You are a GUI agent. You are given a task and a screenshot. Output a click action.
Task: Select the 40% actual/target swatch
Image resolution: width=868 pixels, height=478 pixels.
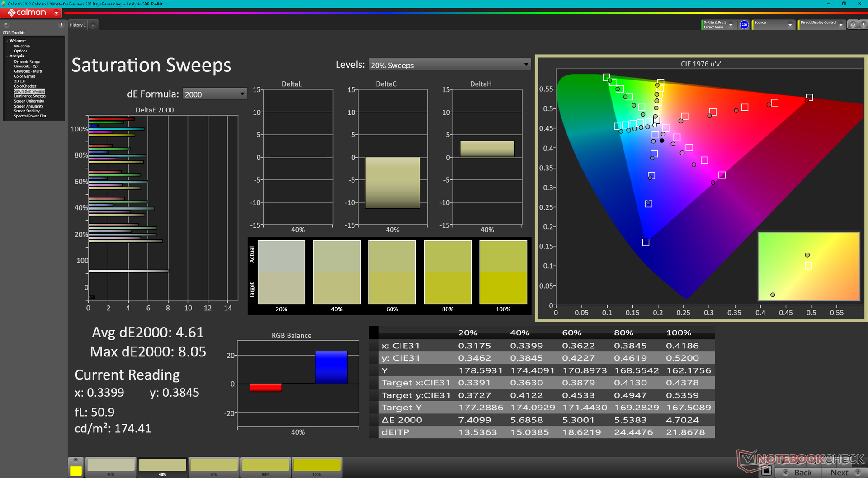[337, 272]
